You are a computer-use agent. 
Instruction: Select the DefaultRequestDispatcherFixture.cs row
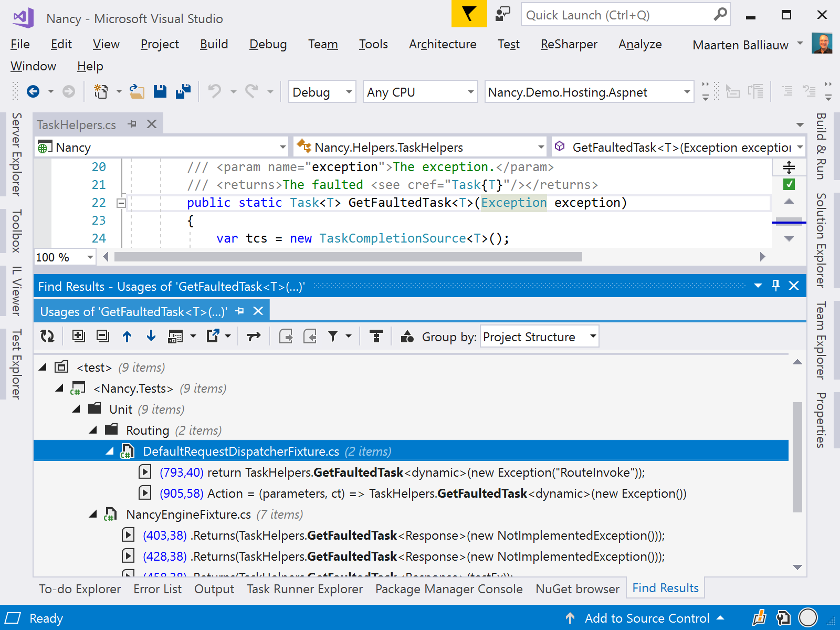pyautogui.click(x=411, y=451)
